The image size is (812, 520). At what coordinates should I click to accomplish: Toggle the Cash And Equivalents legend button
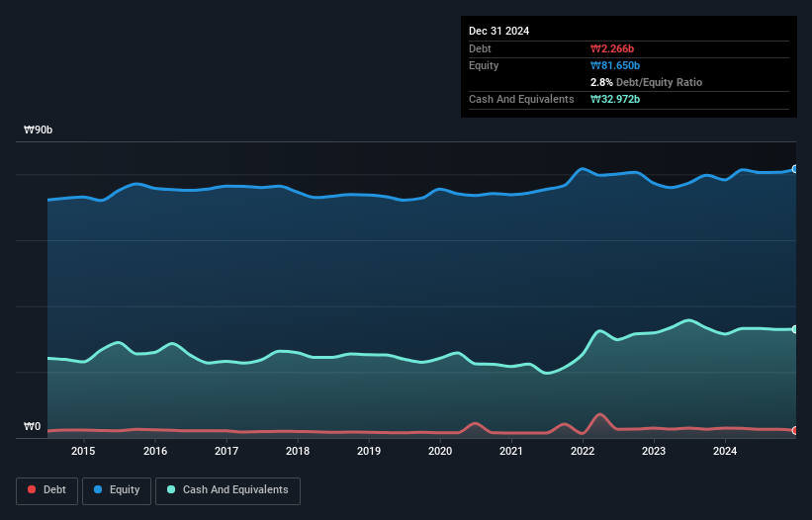227,490
